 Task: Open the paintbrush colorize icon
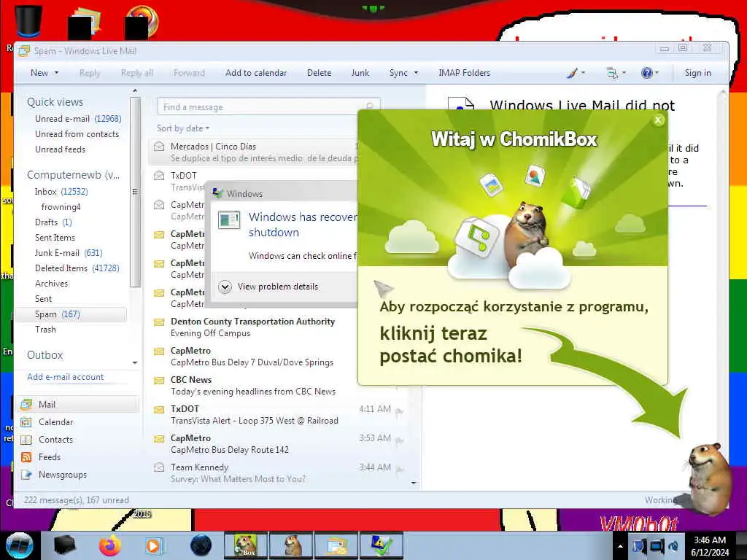pos(572,73)
